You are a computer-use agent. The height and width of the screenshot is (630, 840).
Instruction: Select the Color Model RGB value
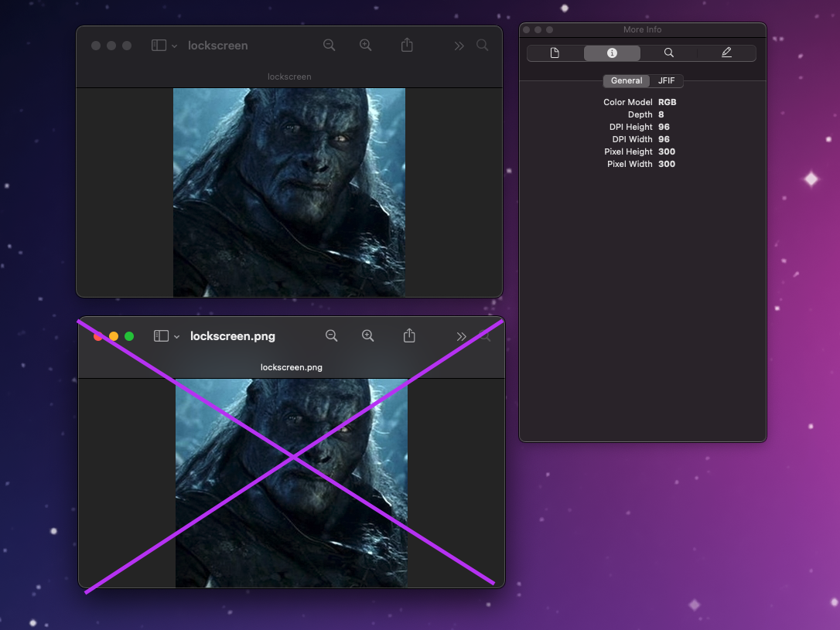click(x=667, y=102)
